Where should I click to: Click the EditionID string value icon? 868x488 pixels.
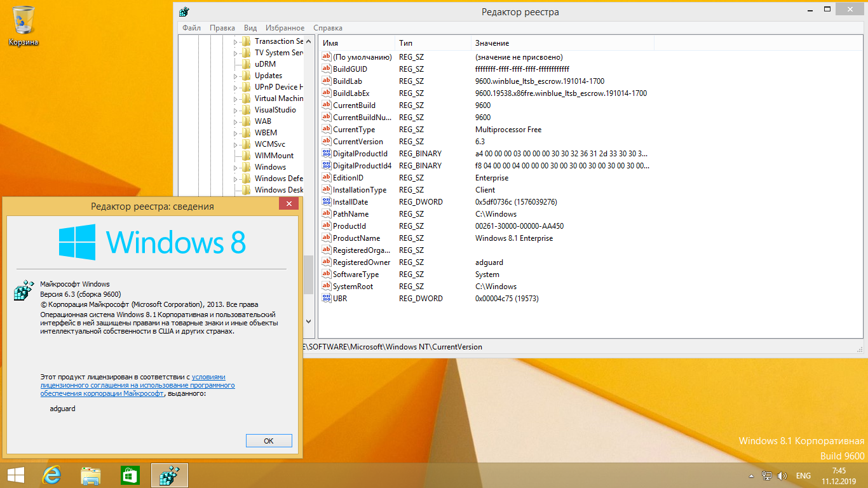pyautogui.click(x=327, y=177)
